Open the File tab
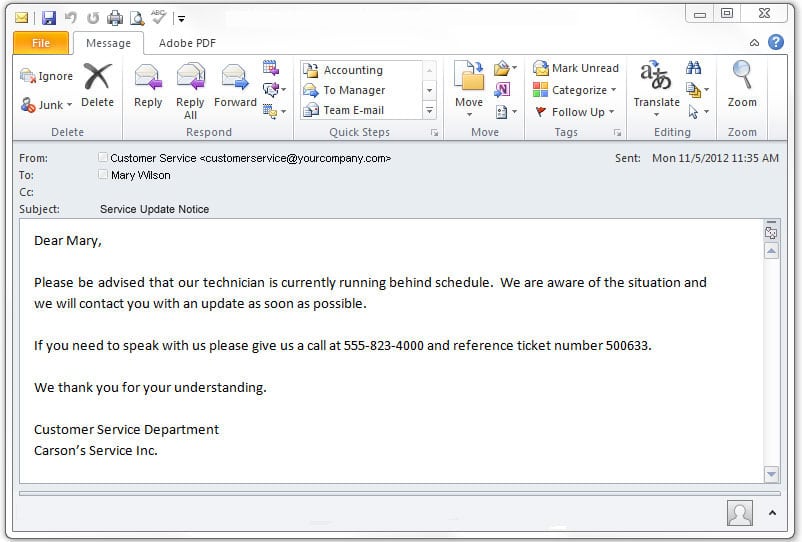The image size is (802, 542). coord(41,43)
